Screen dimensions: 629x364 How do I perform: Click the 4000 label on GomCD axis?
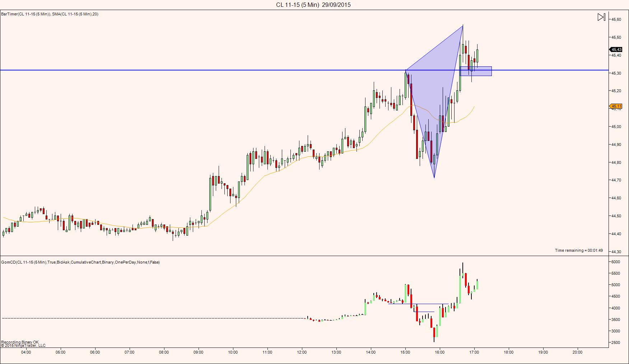tap(615, 308)
